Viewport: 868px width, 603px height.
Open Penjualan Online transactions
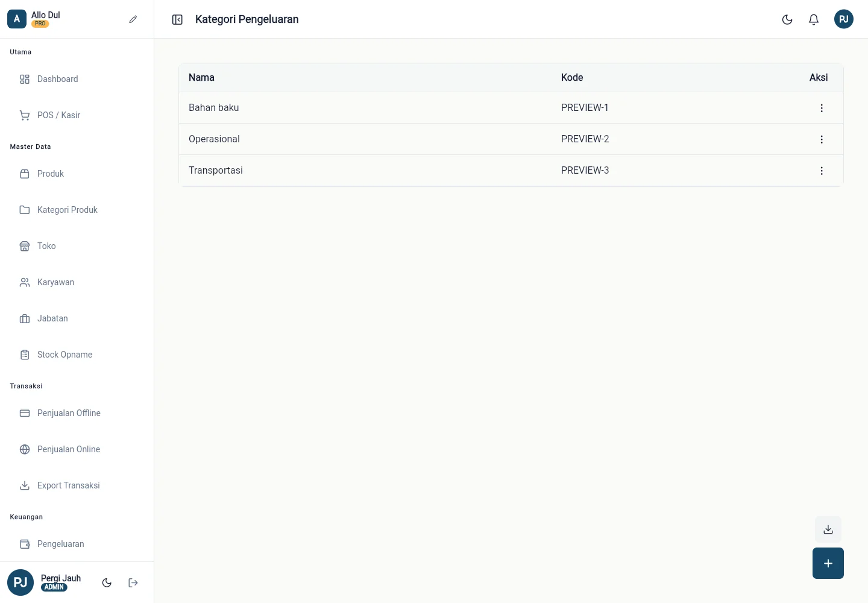click(x=77, y=449)
